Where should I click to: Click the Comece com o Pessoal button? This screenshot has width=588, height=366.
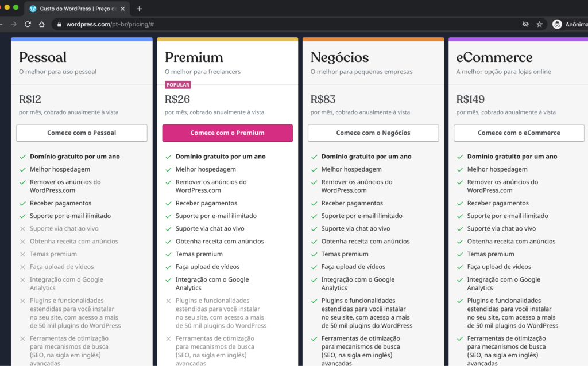click(82, 133)
